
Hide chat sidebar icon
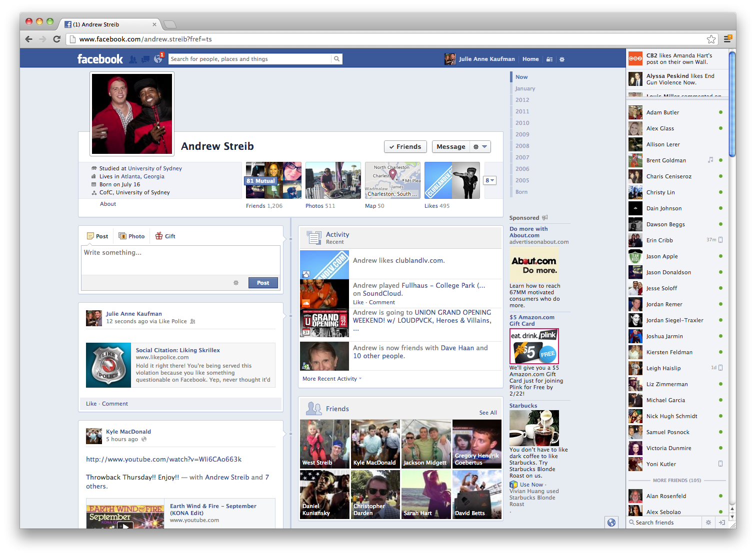(721, 523)
